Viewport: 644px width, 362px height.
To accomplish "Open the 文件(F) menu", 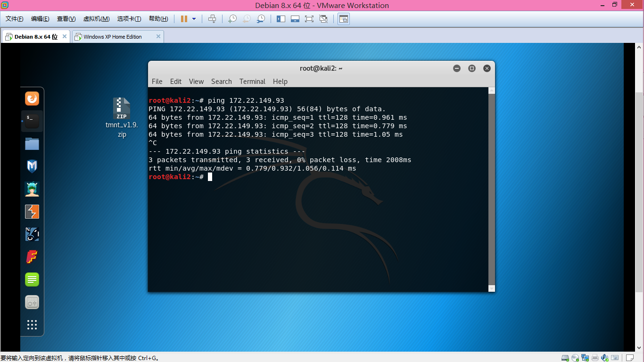I will [15, 19].
